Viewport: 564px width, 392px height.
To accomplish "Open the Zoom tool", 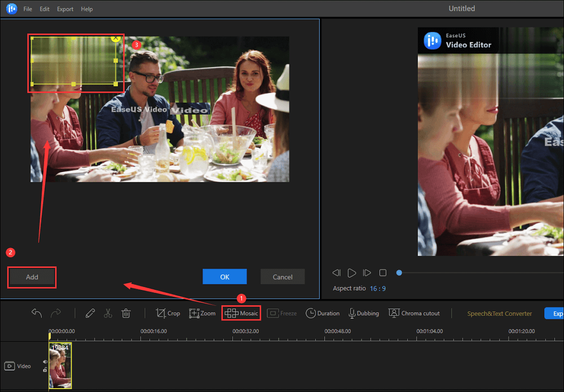I will pos(202,313).
